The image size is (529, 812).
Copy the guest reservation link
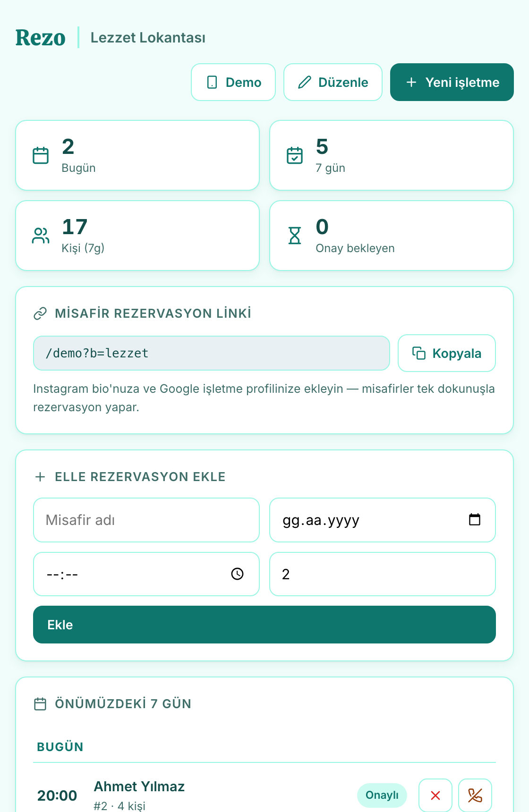pos(447,353)
